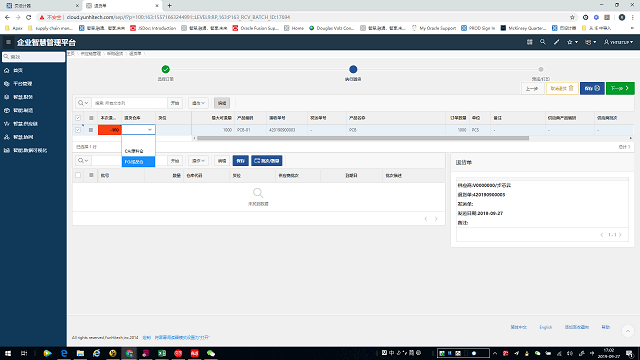Open the user account menu in header
This screenshot has width=640, height=360.
point(618,42)
